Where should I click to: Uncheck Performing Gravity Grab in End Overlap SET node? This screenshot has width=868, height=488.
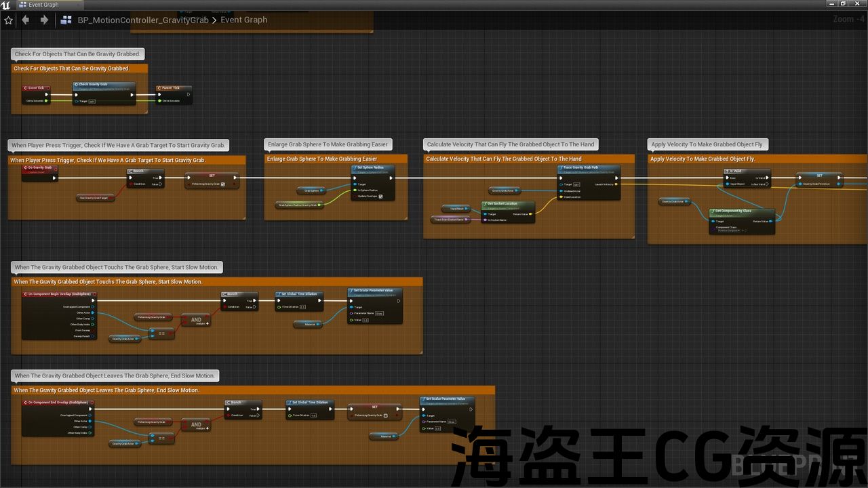click(386, 415)
